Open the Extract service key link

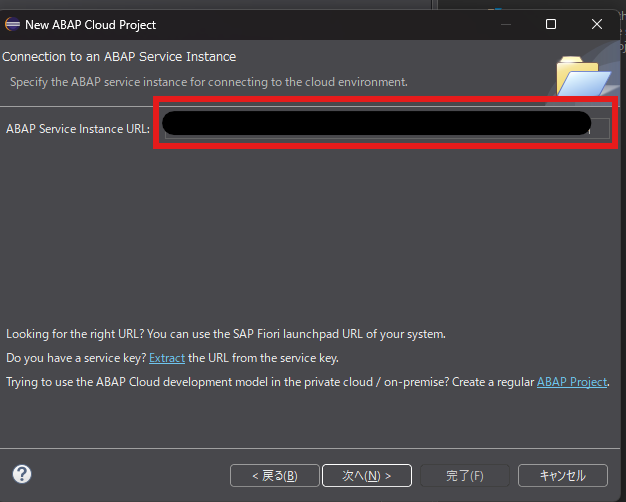point(167,358)
